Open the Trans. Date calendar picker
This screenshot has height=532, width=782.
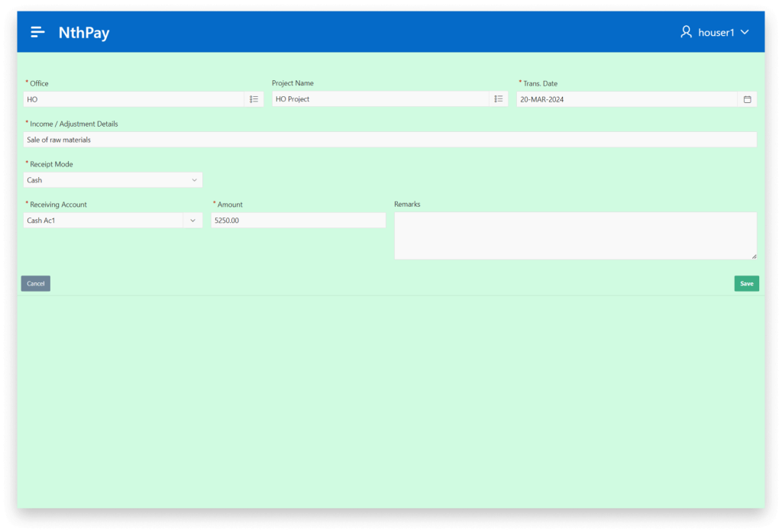tap(747, 99)
